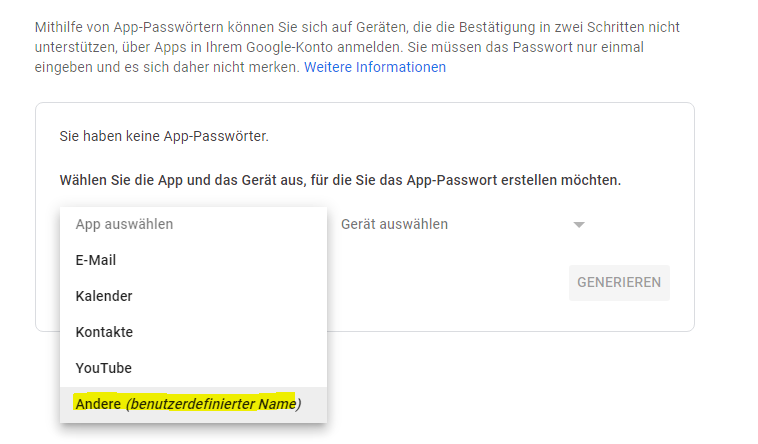Viewport: 758px width, 444px height.
Task: Click the Gerät auswählen dropdown arrow
Action: [x=579, y=224]
